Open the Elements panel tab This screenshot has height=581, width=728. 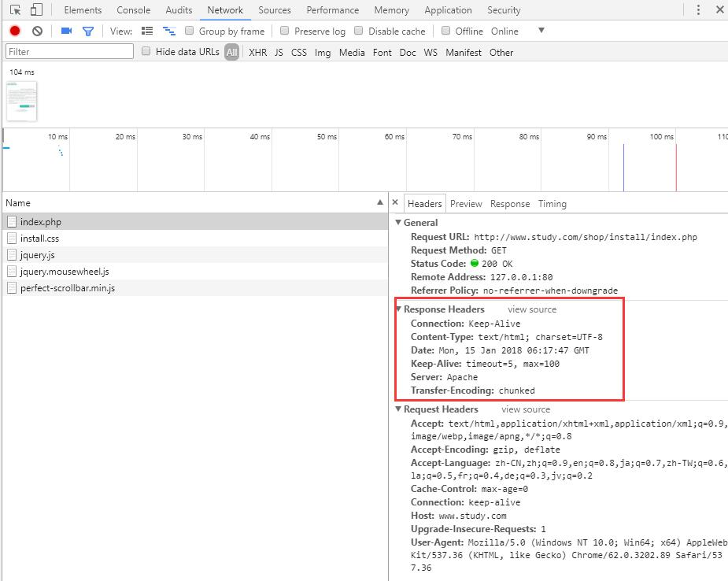(x=83, y=9)
